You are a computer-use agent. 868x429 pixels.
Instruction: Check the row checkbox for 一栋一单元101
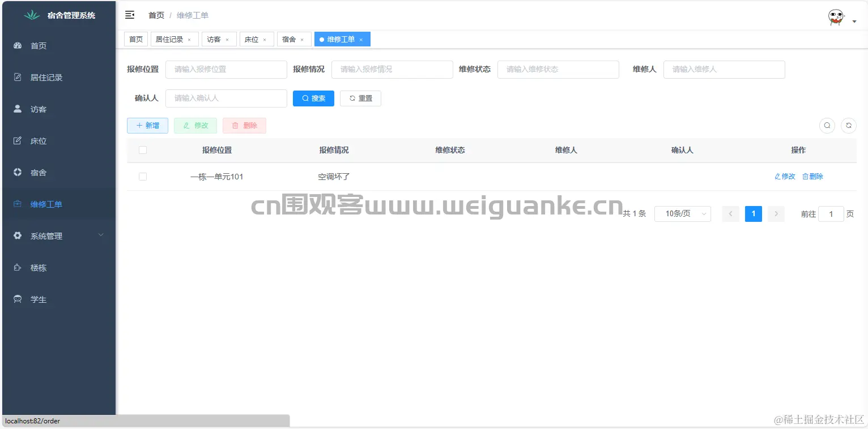[x=143, y=177]
